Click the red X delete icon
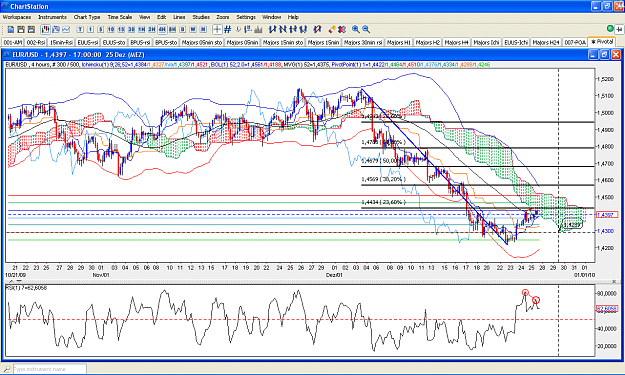This screenshot has width=625, height=375. coord(342,29)
